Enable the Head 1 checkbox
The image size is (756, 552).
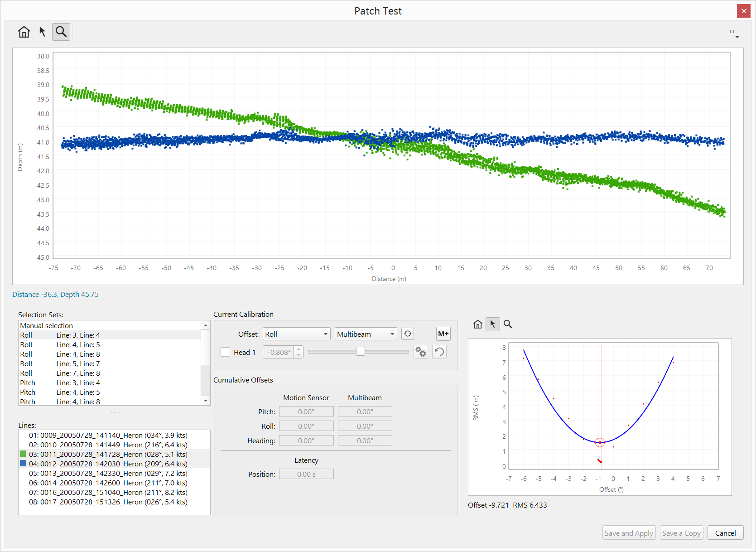pos(226,352)
